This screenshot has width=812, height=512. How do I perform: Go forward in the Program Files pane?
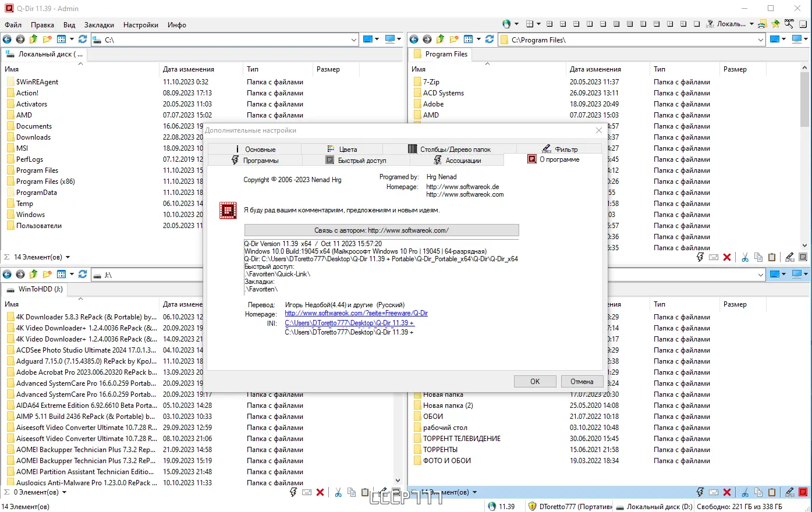pyautogui.click(x=427, y=40)
